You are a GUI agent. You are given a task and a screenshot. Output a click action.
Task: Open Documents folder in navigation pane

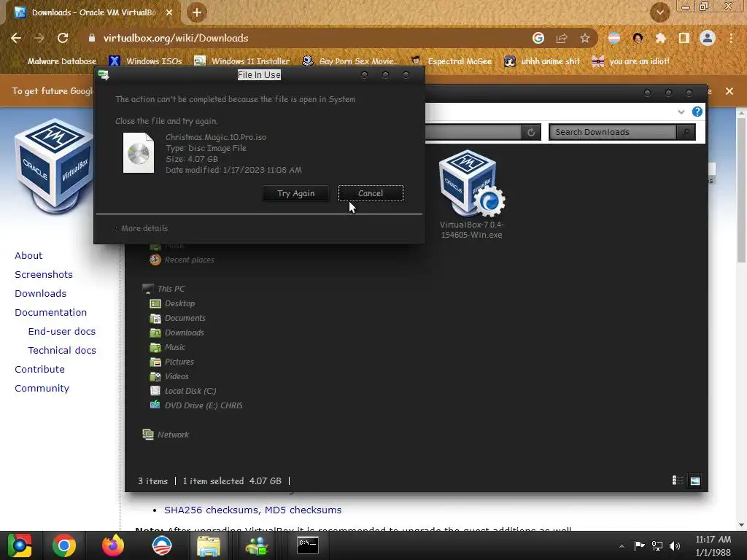178,318
